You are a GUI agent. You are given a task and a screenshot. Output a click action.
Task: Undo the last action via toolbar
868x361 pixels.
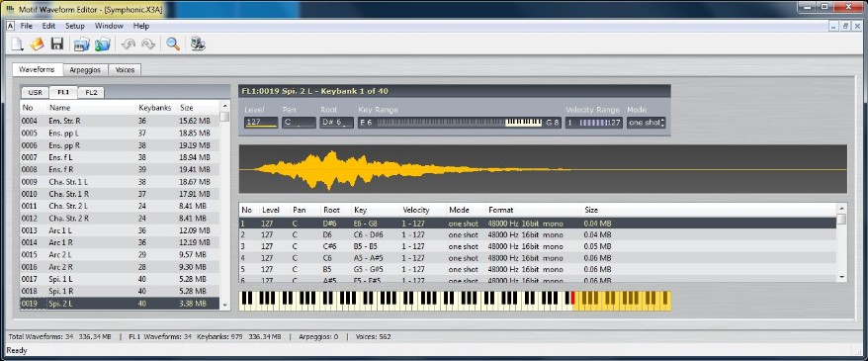point(128,45)
